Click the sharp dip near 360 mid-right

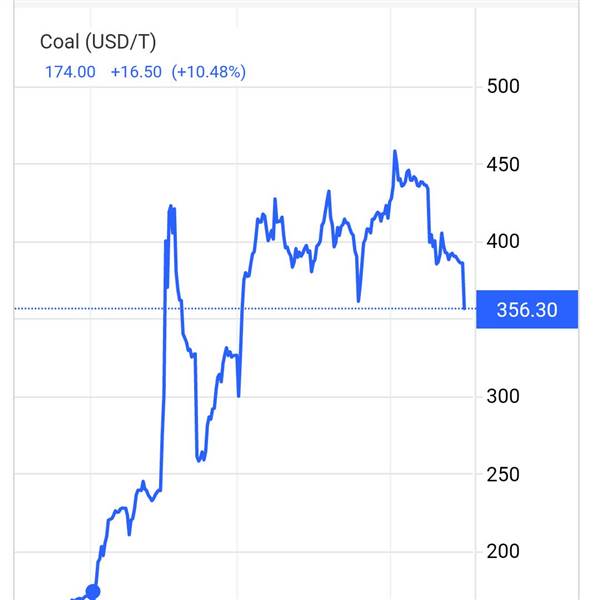pyautogui.click(x=359, y=301)
